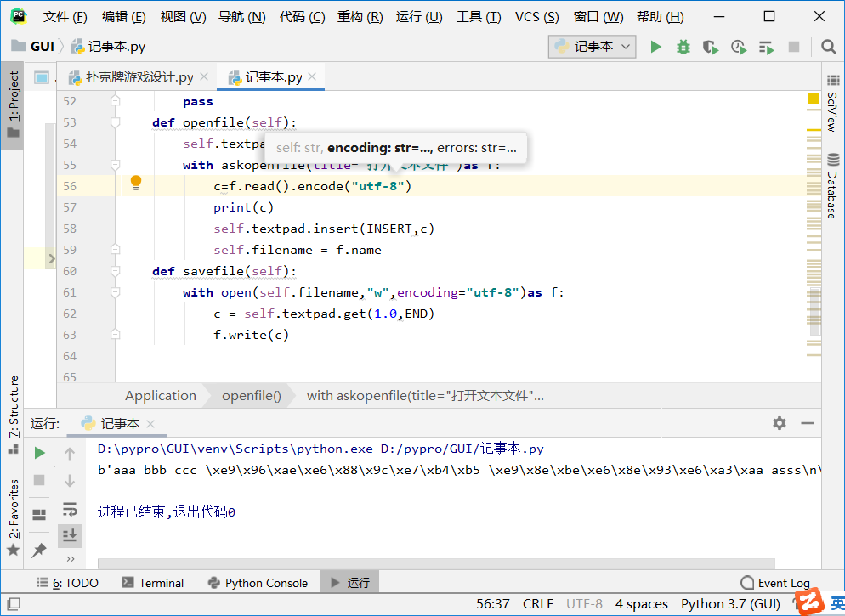
Task: Open the 6: TODO tool window
Action: coord(67,583)
